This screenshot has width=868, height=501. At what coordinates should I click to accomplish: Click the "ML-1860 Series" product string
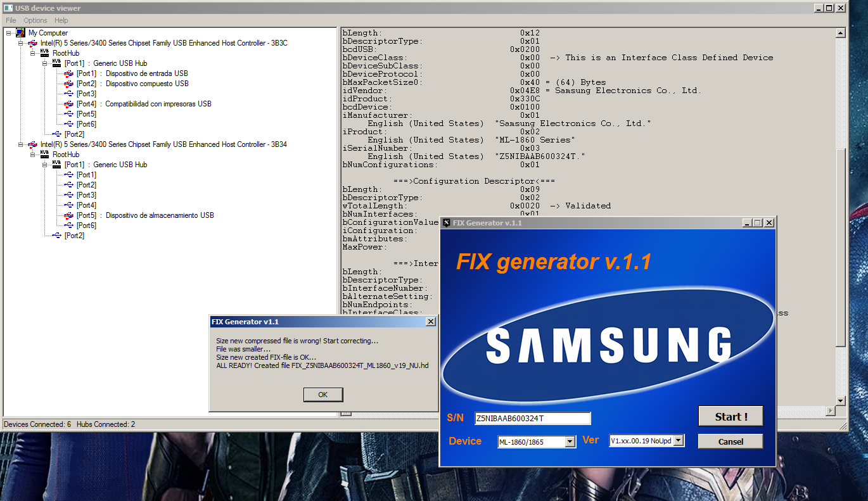537,140
